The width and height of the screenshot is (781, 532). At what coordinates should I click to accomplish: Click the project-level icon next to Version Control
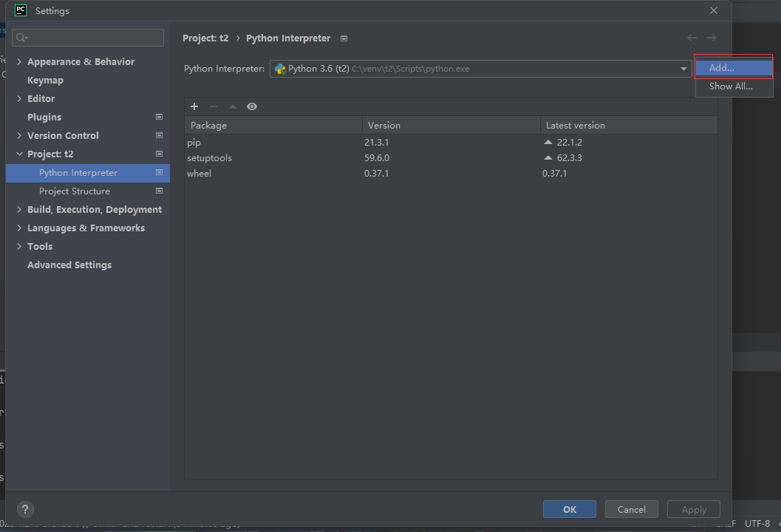click(x=160, y=135)
